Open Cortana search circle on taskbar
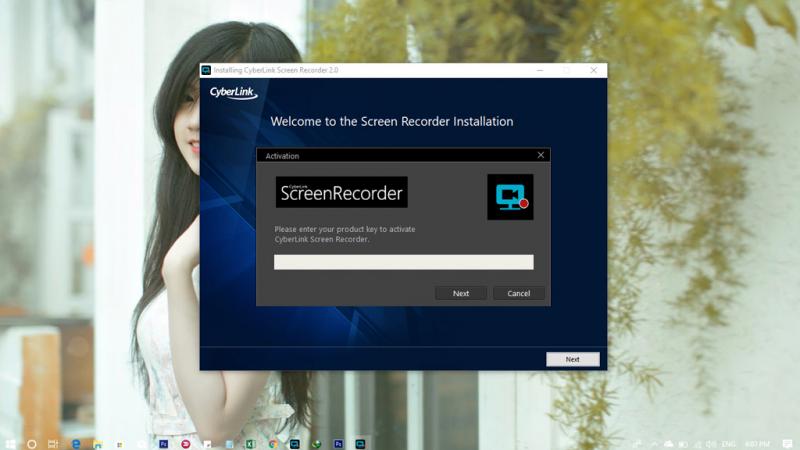The height and width of the screenshot is (450, 800). (32, 443)
